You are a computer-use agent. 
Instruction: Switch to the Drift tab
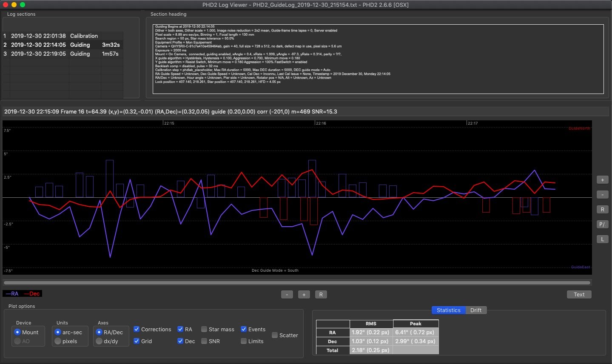(x=476, y=310)
